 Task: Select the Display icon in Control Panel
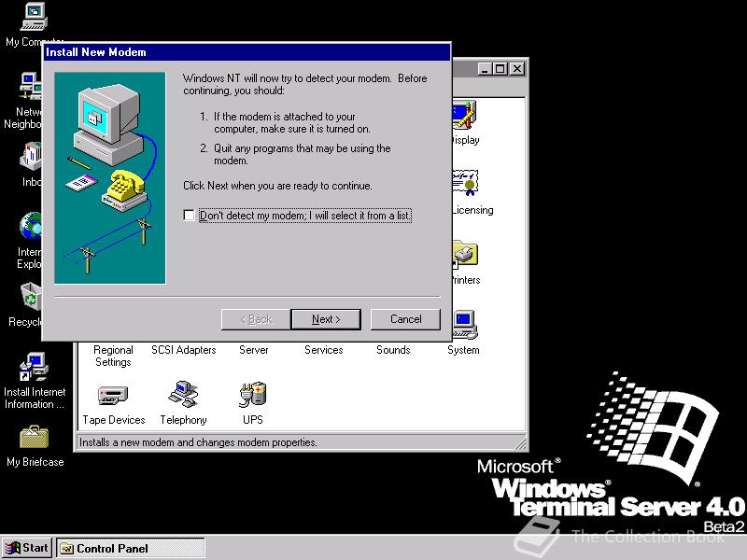click(464, 115)
